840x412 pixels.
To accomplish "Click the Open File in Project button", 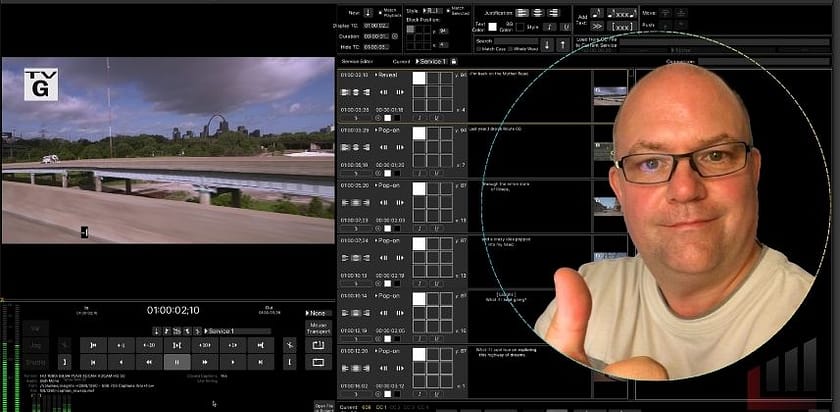I will [x=324, y=406].
